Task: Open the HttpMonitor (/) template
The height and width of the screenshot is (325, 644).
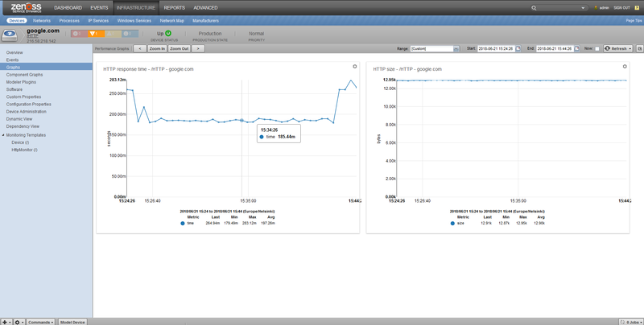Action: [25, 150]
